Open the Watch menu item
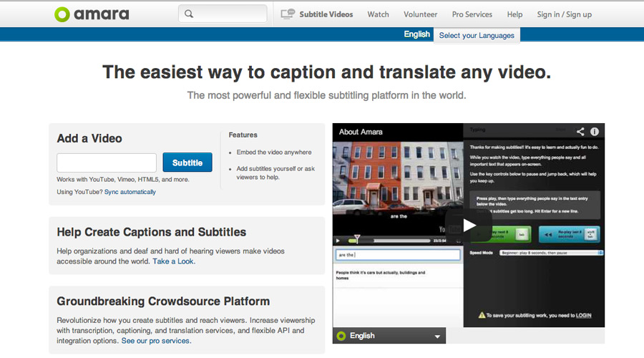 [378, 14]
